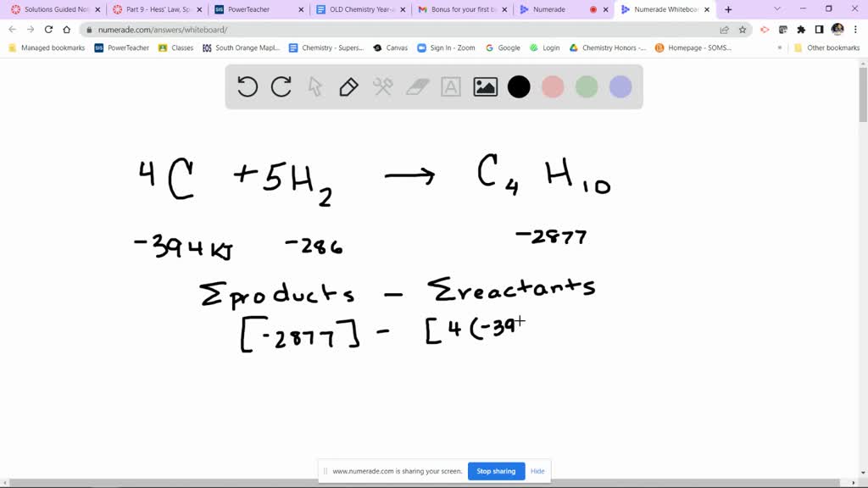Viewport: 868px width, 488px height.
Task: Select the eraser tool
Action: (x=418, y=86)
